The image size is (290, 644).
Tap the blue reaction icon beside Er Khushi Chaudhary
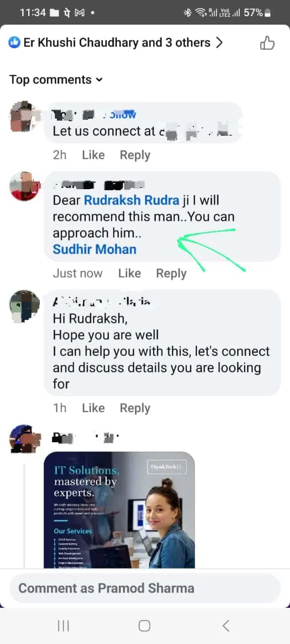pos(15,43)
